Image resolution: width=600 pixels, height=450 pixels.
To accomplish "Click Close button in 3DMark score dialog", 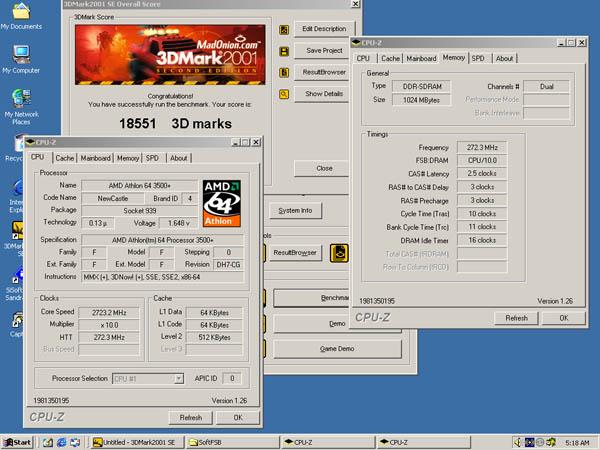I will pos(322,168).
